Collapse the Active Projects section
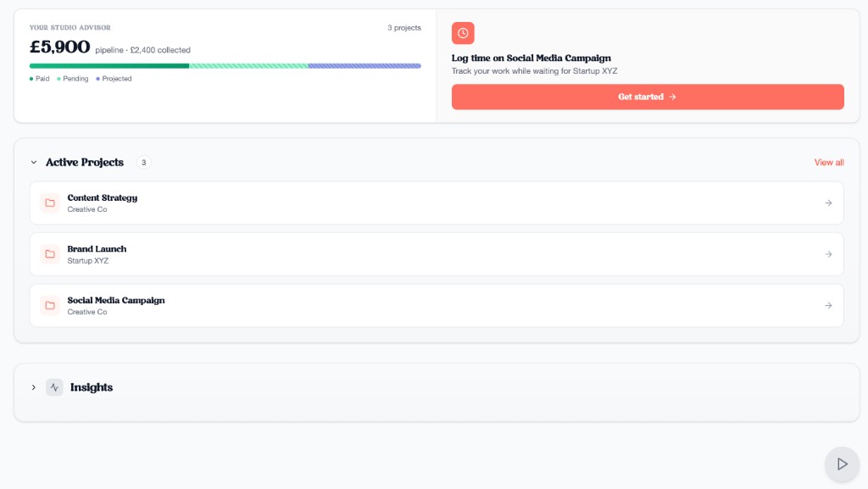This screenshot has width=868, height=489. coord(34,163)
